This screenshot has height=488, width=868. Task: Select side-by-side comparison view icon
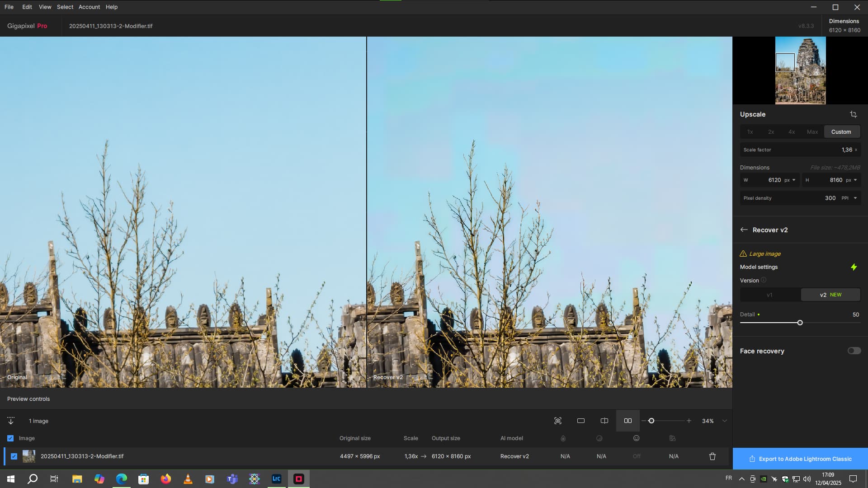(628, 421)
